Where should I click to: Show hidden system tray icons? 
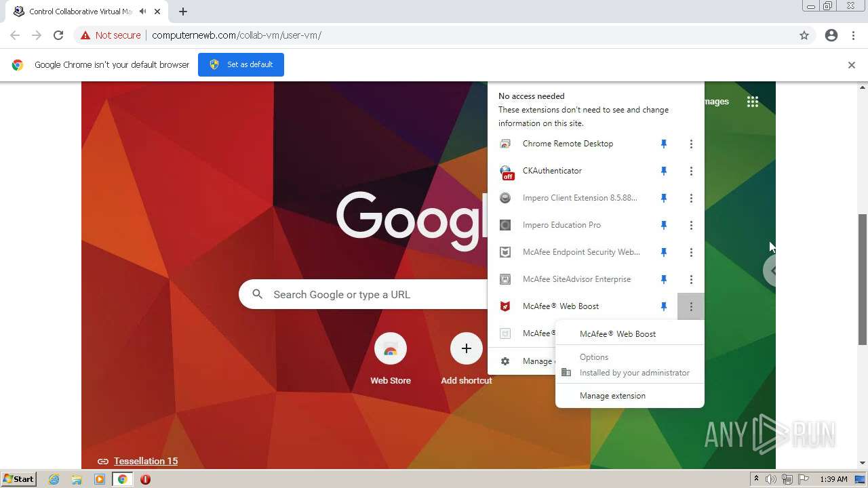756,479
